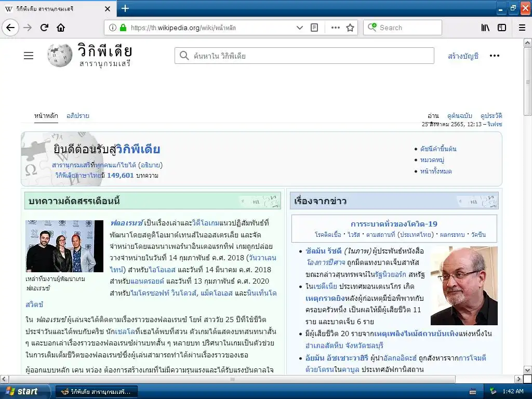This screenshot has width=532, height=399.
Task: Click the Wikipedia globe logo
Action: 59,55
